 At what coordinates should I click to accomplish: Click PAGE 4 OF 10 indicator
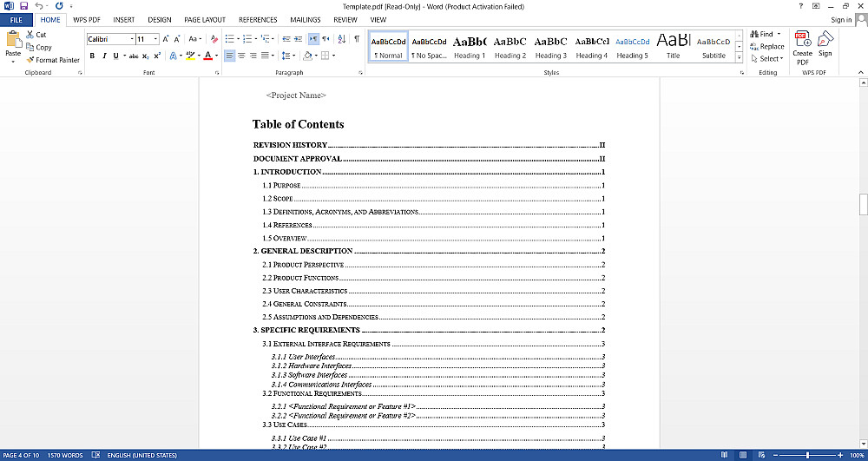pyautogui.click(x=22, y=456)
